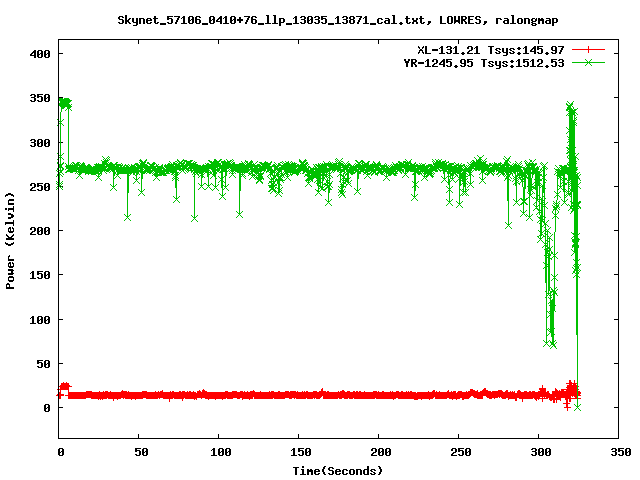Click the x-axis tick label 50
Image resolution: width=640 pixels, height=480 pixels.
click(x=141, y=452)
